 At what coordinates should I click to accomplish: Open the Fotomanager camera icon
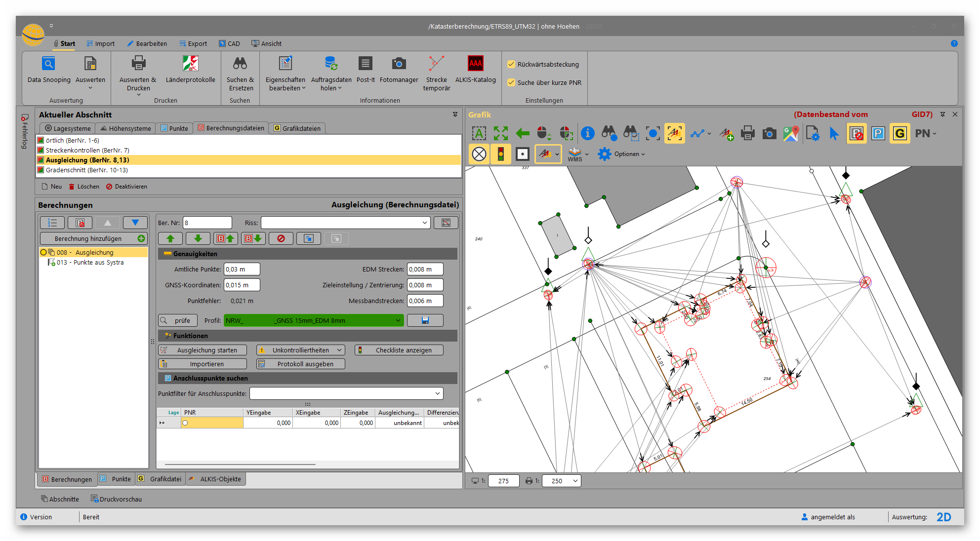399,64
